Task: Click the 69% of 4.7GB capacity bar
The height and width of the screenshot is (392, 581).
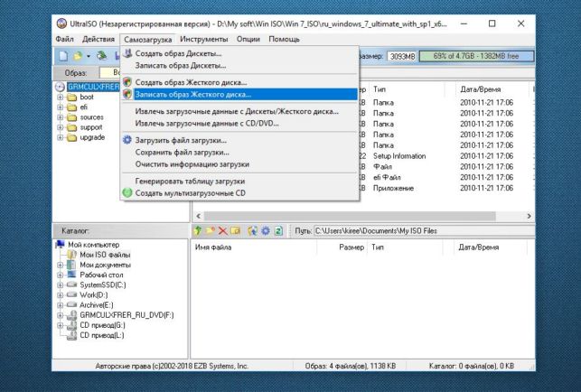Action: (476, 56)
